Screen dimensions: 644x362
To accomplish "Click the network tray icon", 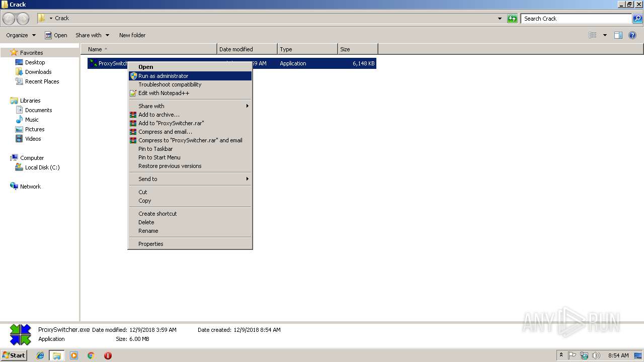I will click(x=584, y=355).
